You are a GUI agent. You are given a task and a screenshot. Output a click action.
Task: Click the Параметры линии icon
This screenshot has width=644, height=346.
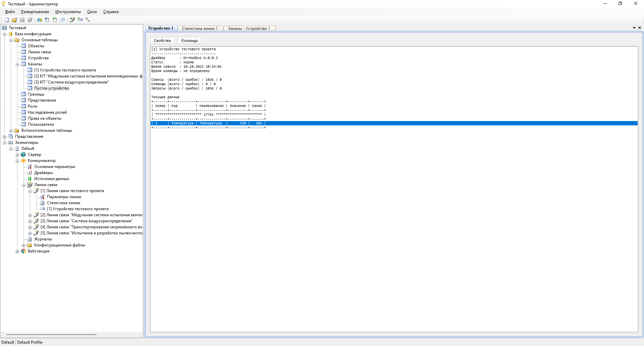[43, 197]
